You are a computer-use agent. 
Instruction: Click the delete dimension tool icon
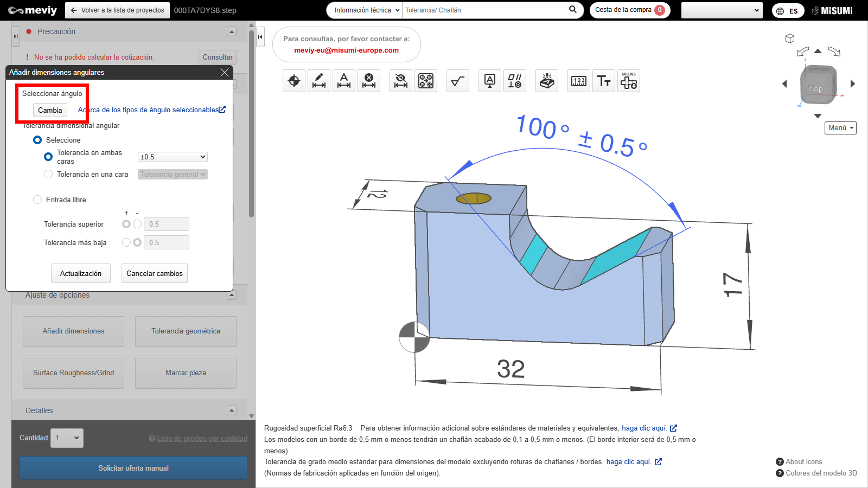pos(369,81)
